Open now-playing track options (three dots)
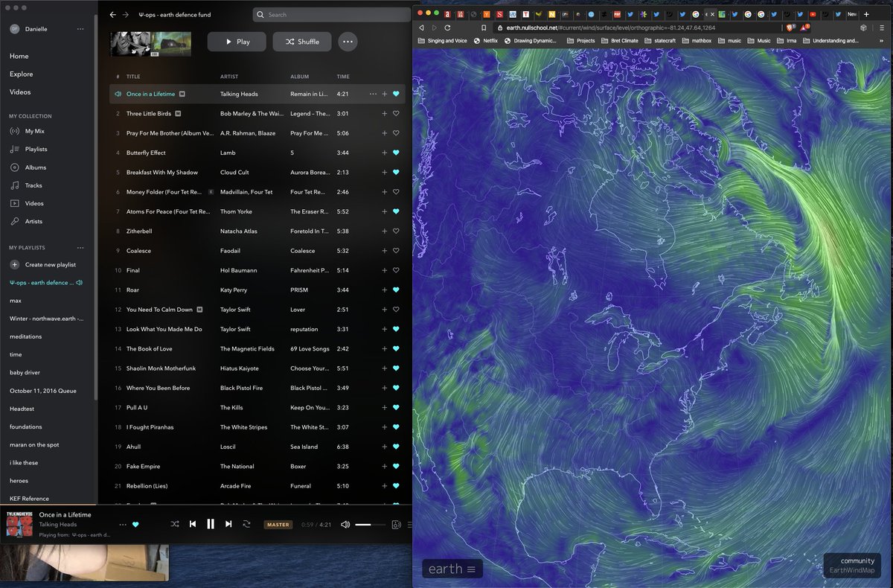 (x=123, y=525)
